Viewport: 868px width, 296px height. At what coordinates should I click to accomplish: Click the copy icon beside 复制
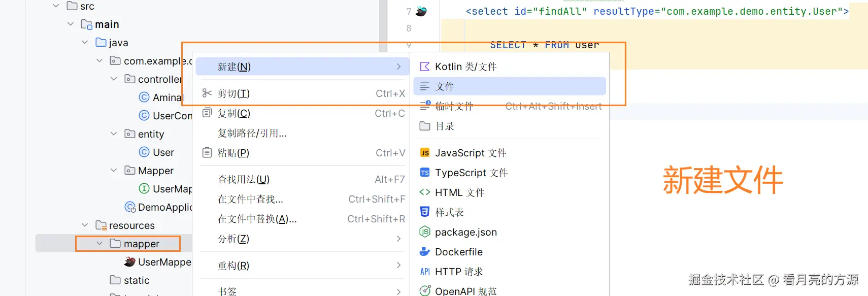(207, 113)
